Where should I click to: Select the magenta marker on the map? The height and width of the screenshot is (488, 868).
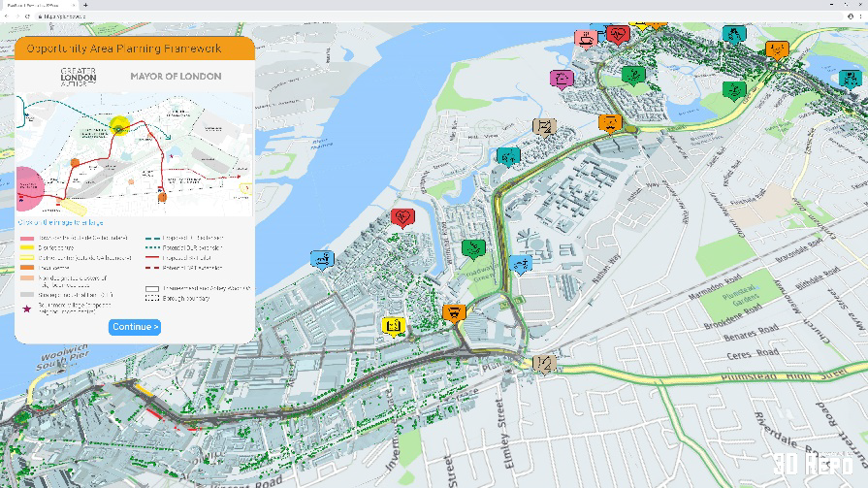tap(562, 78)
